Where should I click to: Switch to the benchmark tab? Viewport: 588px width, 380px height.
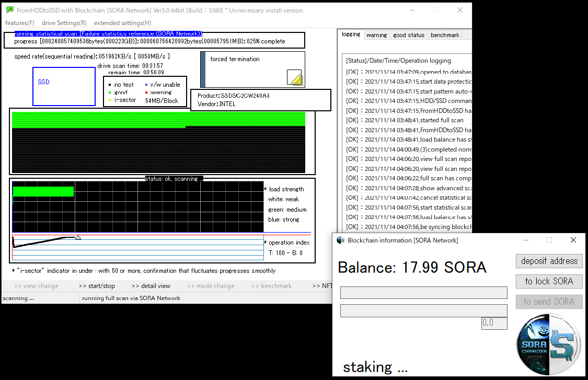pyautogui.click(x=445, y=35)
